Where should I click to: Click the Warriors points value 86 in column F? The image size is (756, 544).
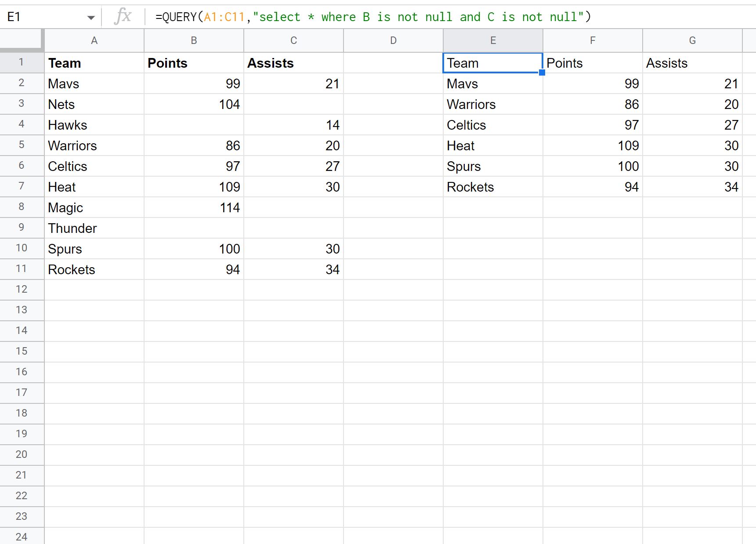(593, 104)
